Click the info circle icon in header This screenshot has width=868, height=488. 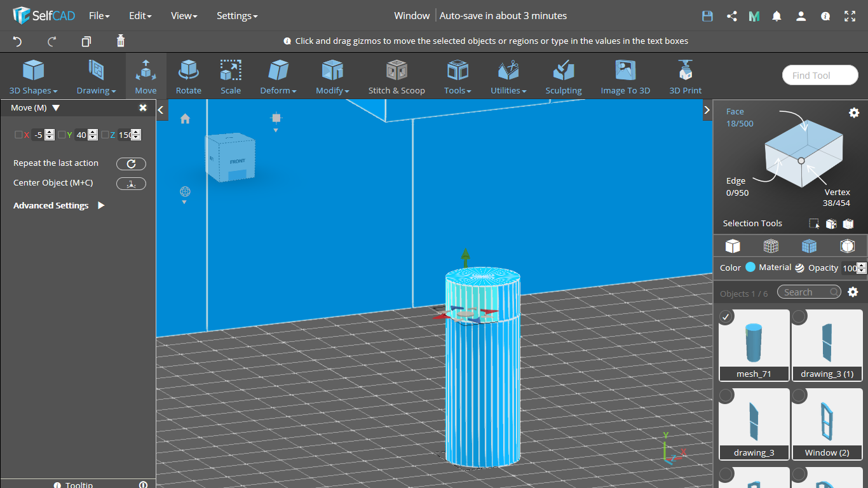click(x=825, y=17)
